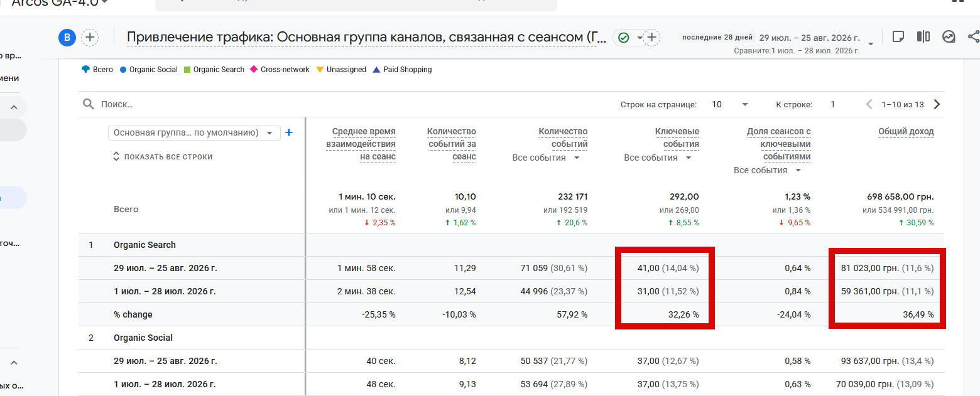Screen dimensions: 980x396
Task: Toggle the Organic Search legend series
Action: [214, 70]
